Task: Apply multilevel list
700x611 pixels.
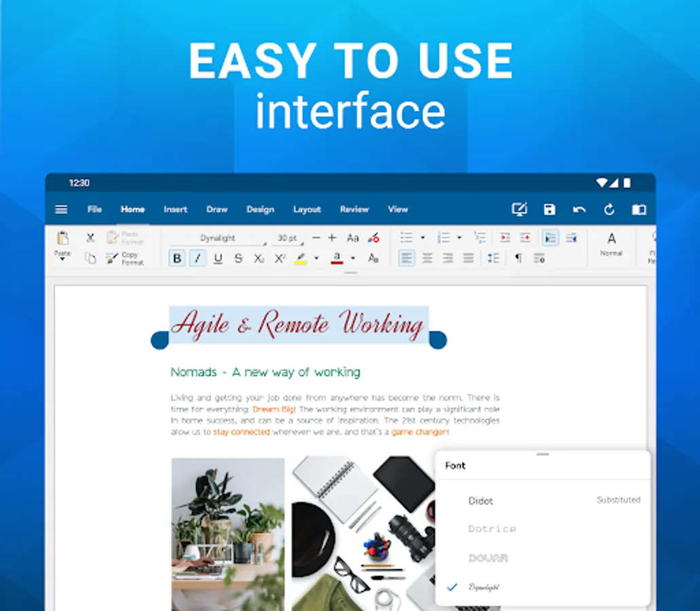Action: pos(480,238)
